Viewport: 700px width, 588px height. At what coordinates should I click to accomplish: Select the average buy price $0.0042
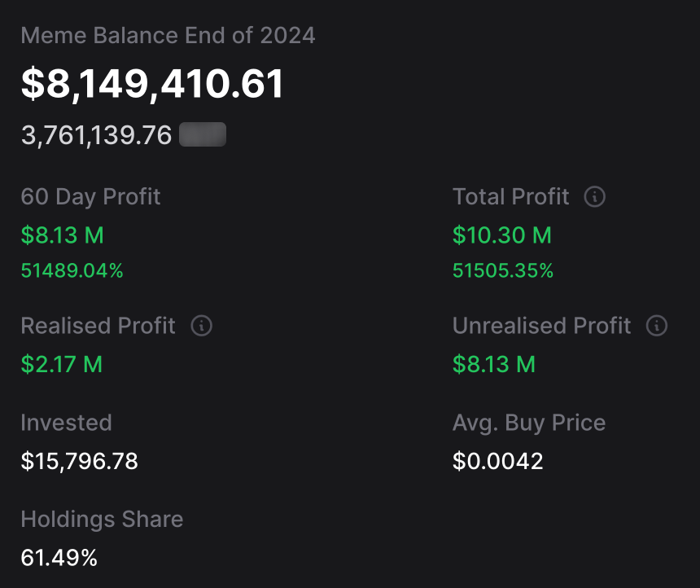click(498, 461)
